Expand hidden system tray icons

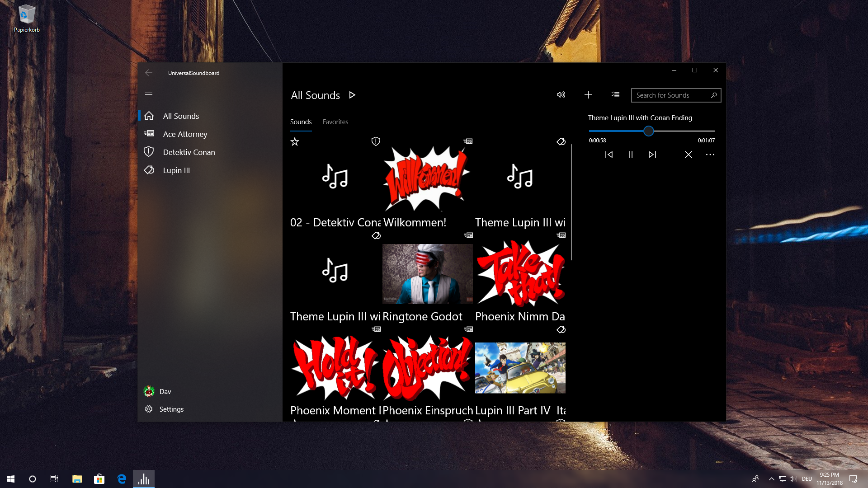[772, 479]
